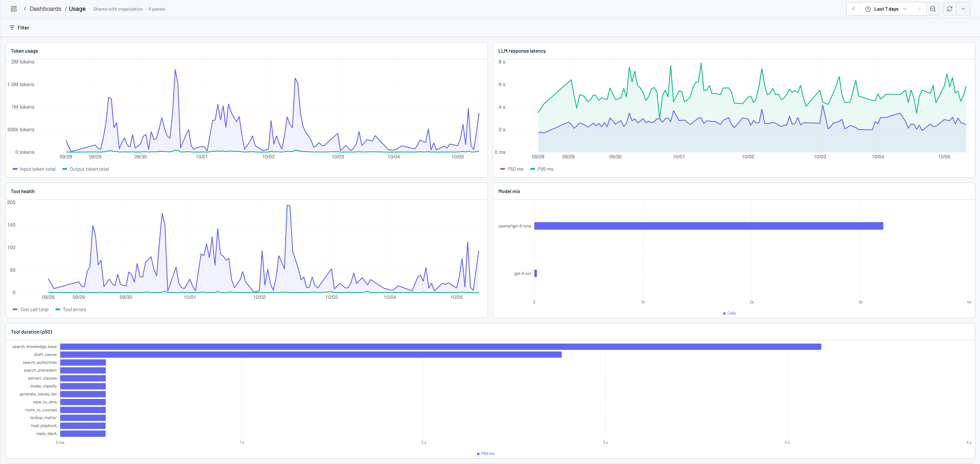Click the Tool health panel title

(23, 191)
